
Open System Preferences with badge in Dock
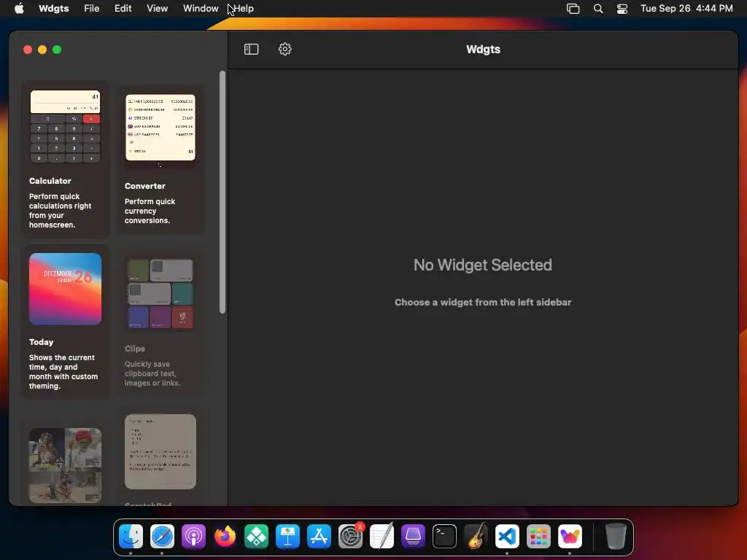tap(351, 536)
